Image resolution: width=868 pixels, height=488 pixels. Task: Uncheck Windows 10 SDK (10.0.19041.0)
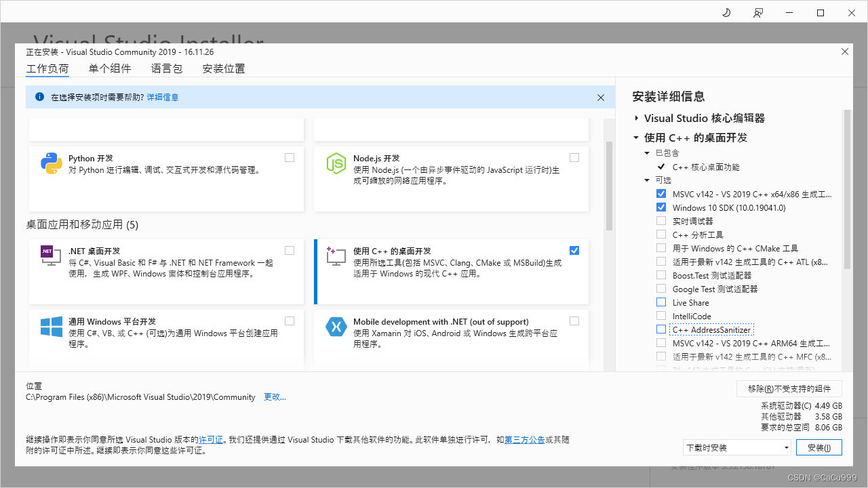[x=661, y=207]
